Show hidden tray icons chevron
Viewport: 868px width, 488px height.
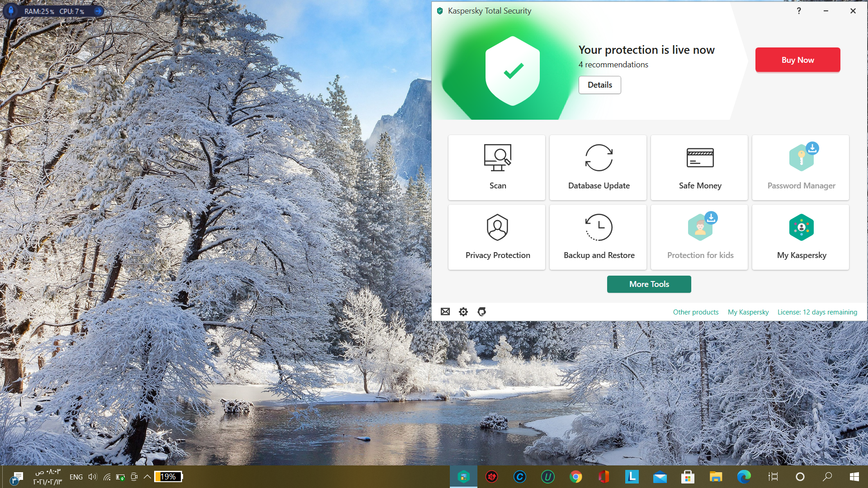point(147,477)
